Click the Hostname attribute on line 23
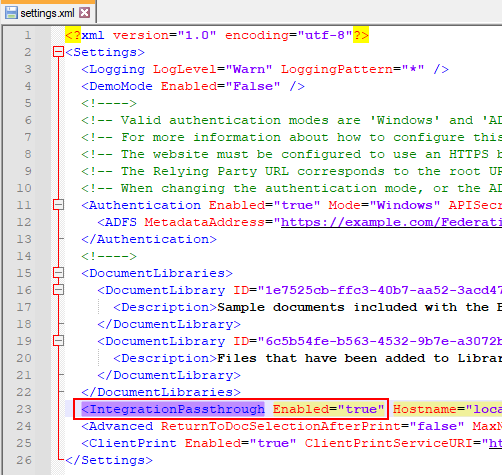The width and height of the screenshot is (502, 475). tap(447, 409)
